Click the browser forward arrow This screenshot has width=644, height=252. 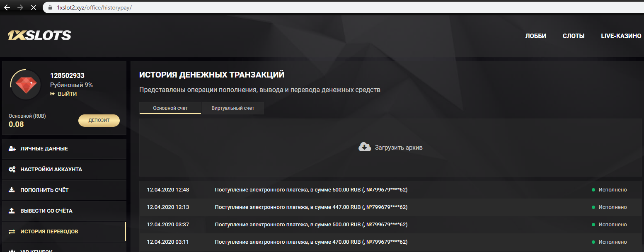[x=20, y=7]
